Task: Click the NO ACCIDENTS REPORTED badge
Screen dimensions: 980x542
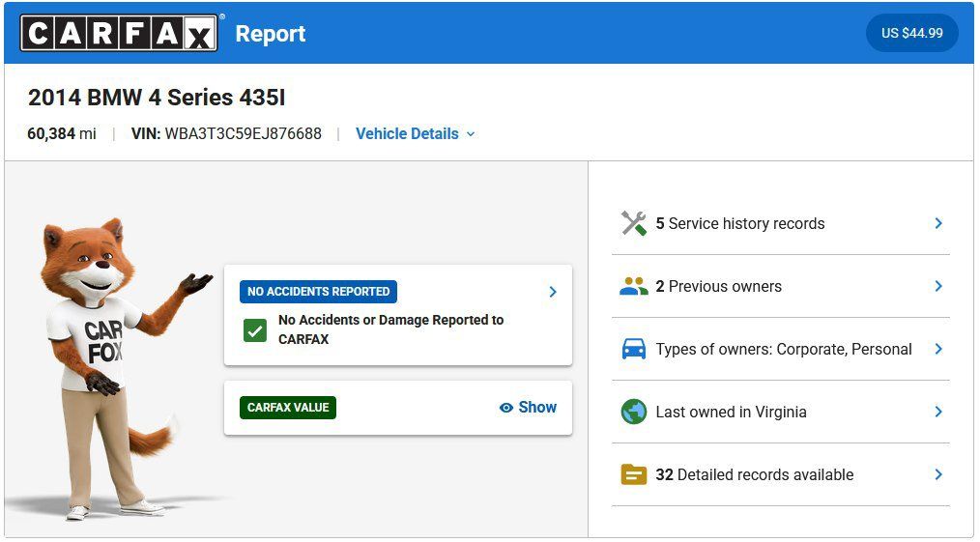Action: tap(318, 292)
